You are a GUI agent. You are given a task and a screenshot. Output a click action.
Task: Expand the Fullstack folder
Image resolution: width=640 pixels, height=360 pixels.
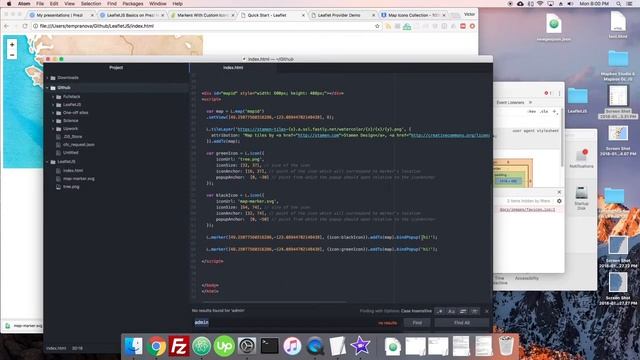click(53, 97)
